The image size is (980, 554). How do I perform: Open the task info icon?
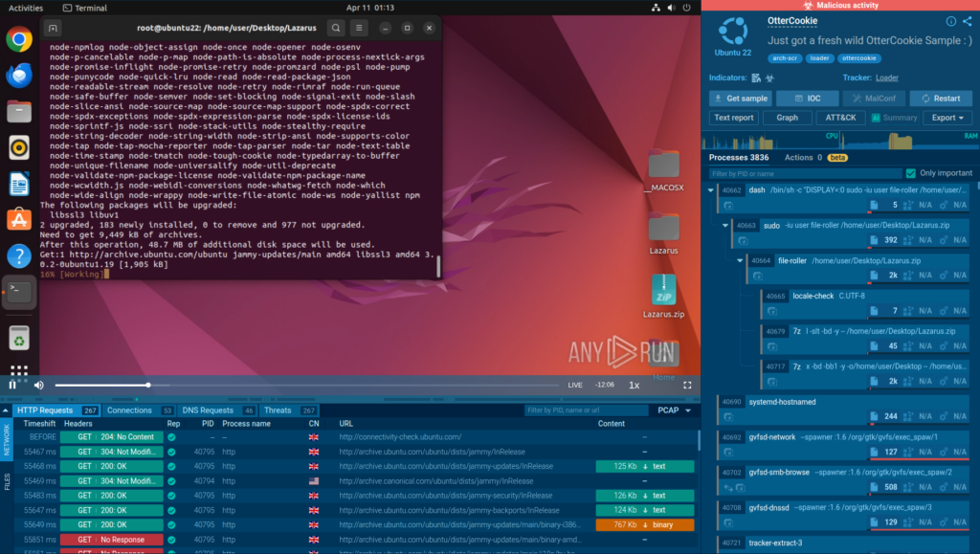950,21
